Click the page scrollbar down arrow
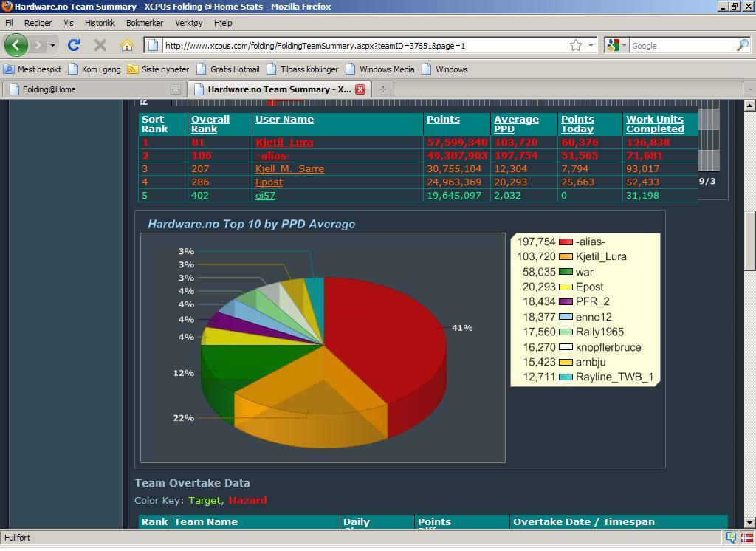The height and width of the screenshot is (551, 756). pos(749,522)
